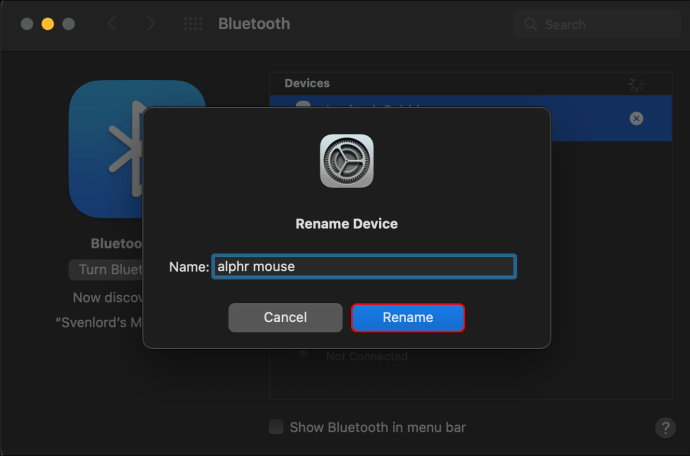
Task: Click the Name: label in dialog
Action: tap(189, 267)
